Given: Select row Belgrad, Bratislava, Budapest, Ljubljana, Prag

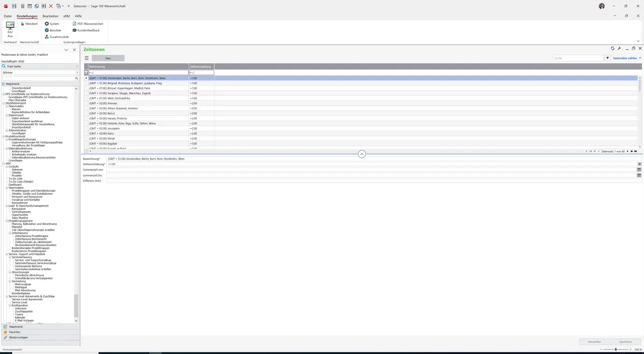Looking at the screenshot, I should point(361,83).
